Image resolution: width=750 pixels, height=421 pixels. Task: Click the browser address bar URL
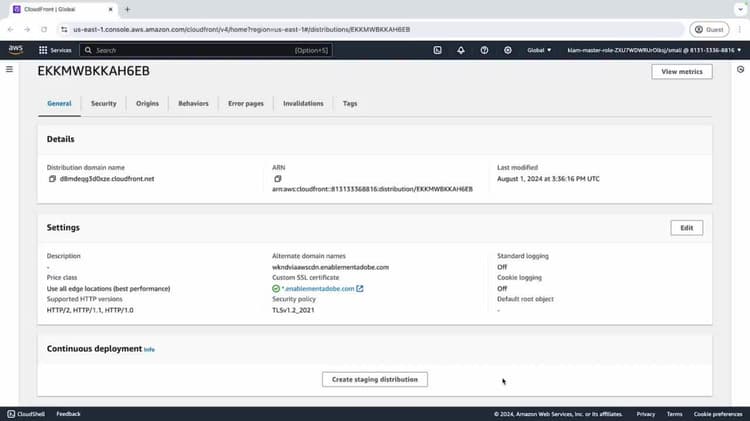tap(242, 30)
